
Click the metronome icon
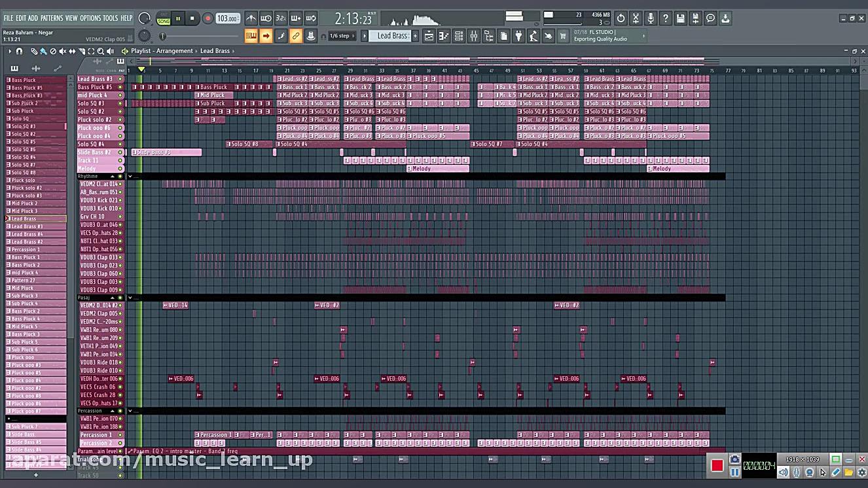(x=251, y=18)
